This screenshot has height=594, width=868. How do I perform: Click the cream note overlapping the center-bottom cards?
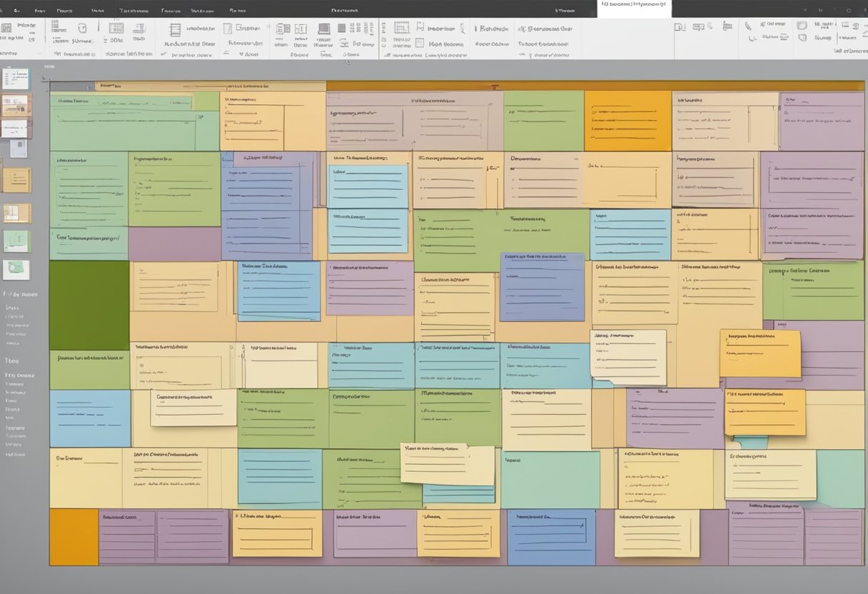(x=447, y=464)
